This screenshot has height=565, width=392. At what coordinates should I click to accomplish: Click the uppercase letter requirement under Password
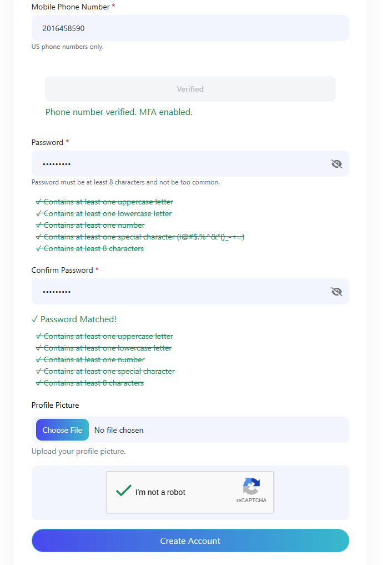point(105,202)
